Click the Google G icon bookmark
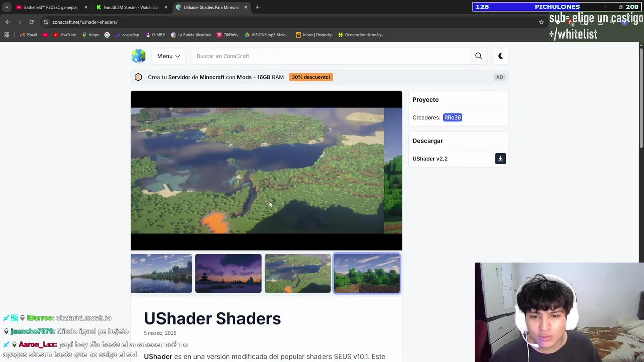 click(x=107, y=35)
